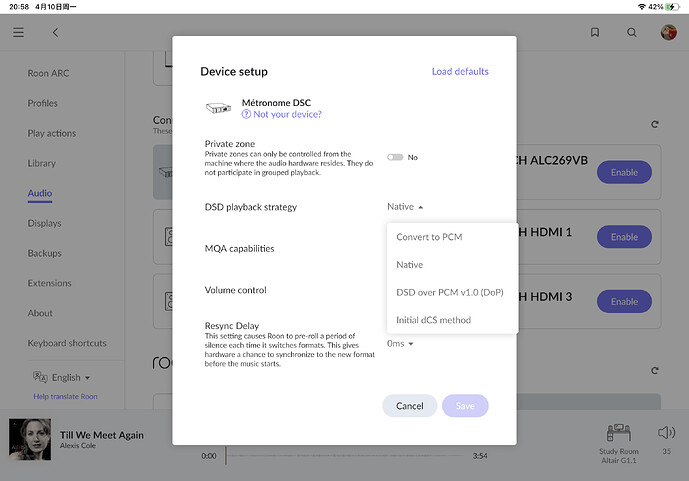Toggle the Private zone switch

tap(395, 157)
